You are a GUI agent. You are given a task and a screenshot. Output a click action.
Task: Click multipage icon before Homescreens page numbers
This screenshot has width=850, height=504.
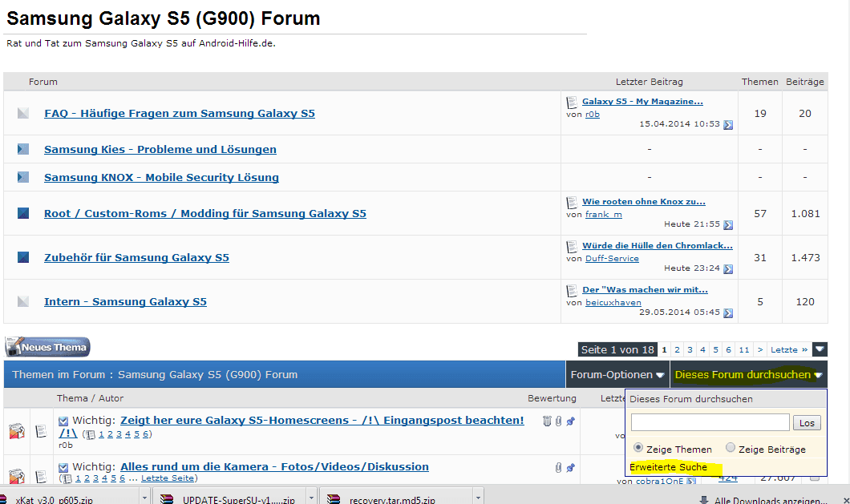[91, 434]
